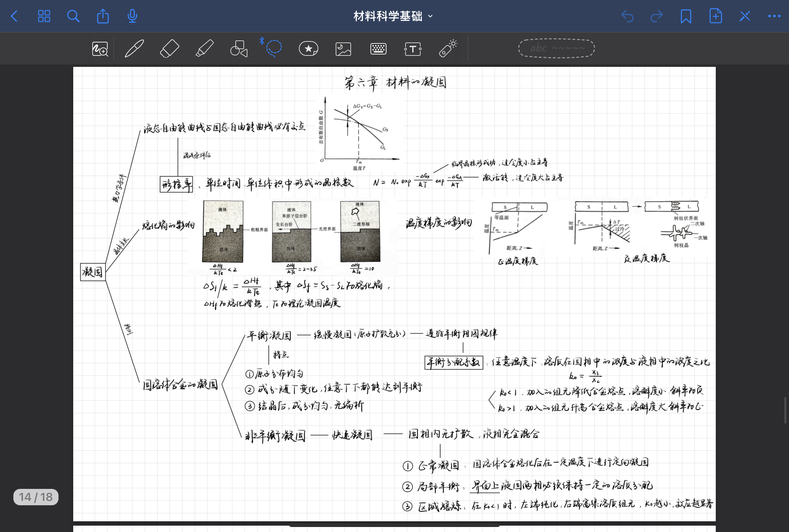
Task: Open the three-dot more options menu
Action: (774, 16)
